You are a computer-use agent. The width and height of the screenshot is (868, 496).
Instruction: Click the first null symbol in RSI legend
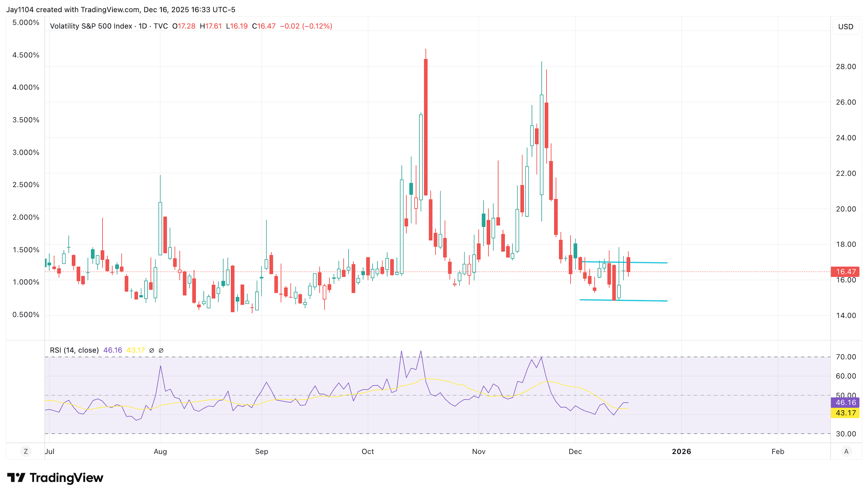tap(152, 350)
